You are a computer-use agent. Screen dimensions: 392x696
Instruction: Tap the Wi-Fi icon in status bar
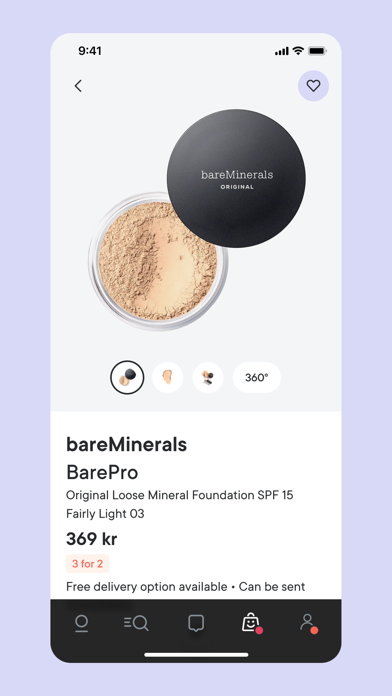[298, 51]
